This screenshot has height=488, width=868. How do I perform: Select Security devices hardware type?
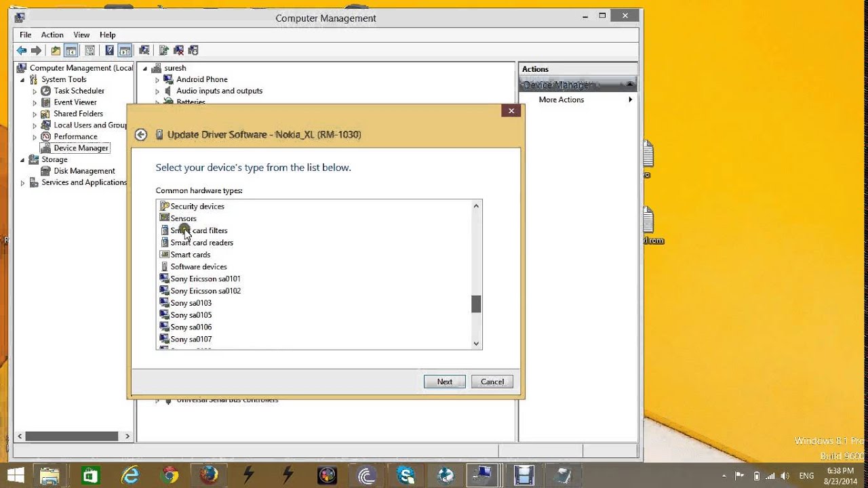pos(197,206)
